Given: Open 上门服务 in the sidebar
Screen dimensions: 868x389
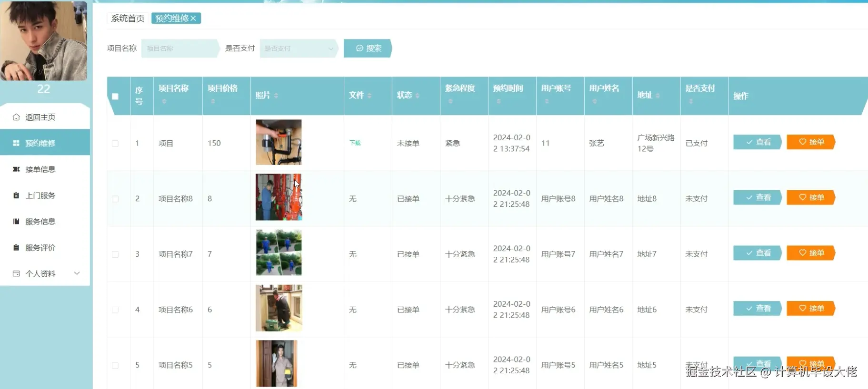Looking at the screenshot, I should [x=45, y=195].
